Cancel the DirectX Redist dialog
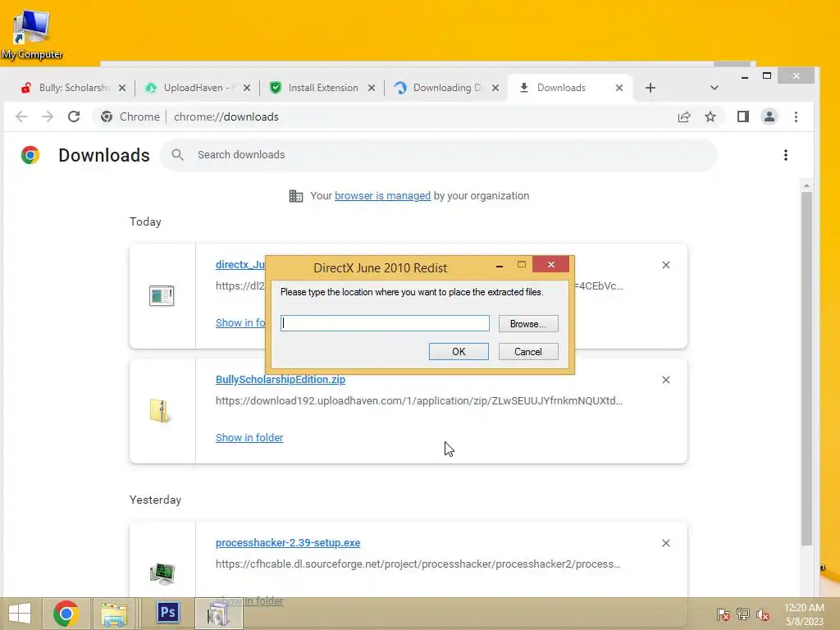This screenshot has height=630, width=840. coord(528,351)
